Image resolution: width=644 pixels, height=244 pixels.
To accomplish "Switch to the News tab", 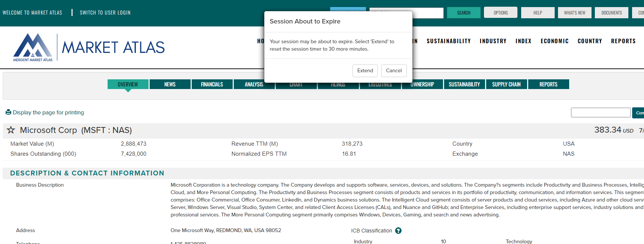I will (170, 84).
